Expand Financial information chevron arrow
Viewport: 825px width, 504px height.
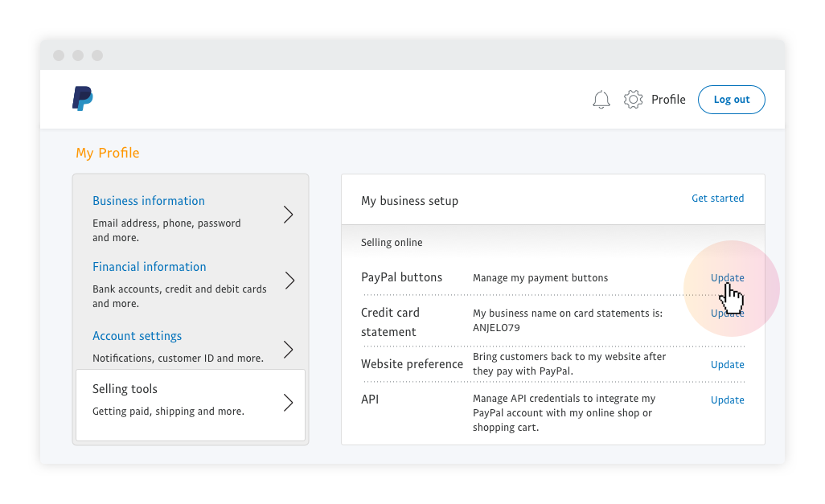289,281
